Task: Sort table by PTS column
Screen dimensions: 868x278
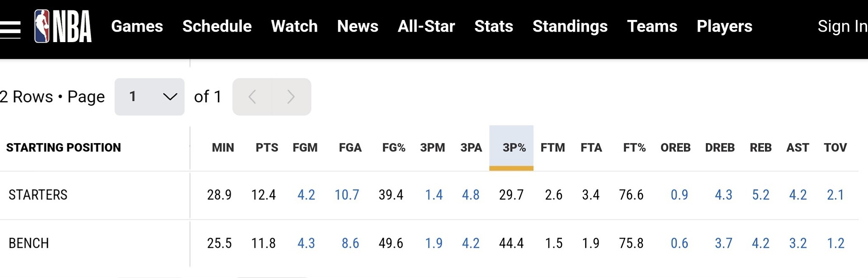Action: point(267,148)
